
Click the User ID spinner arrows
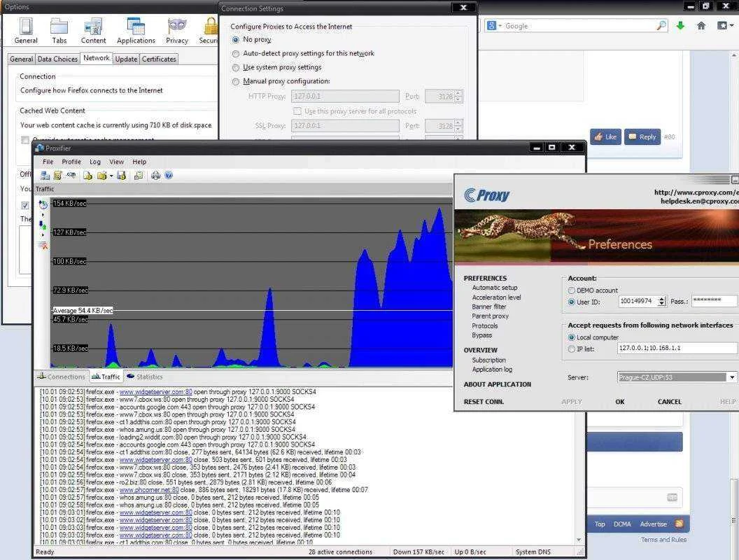[x=662, y=301]
